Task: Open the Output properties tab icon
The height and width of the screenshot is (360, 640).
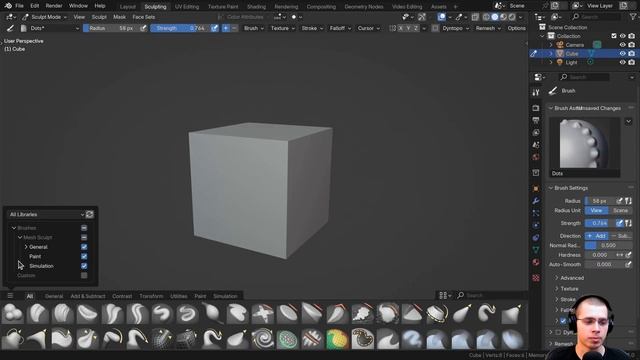Action: point(536,120)
